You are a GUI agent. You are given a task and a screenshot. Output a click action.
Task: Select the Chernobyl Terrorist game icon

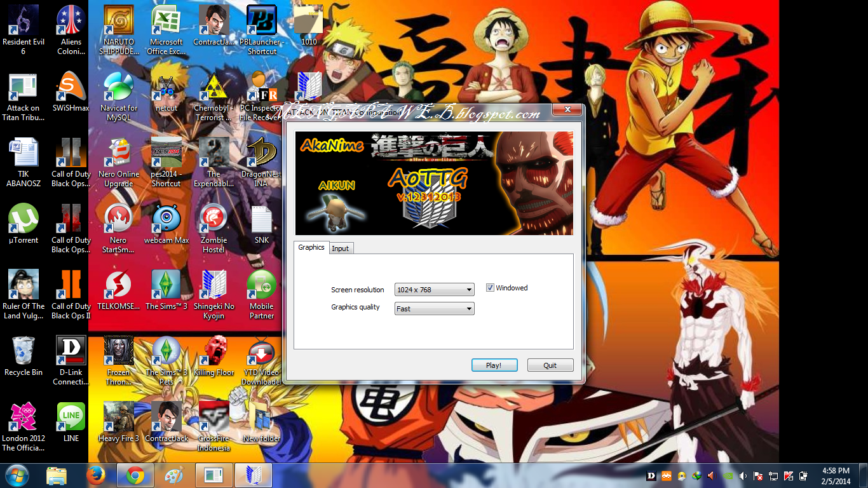(214, 97)
